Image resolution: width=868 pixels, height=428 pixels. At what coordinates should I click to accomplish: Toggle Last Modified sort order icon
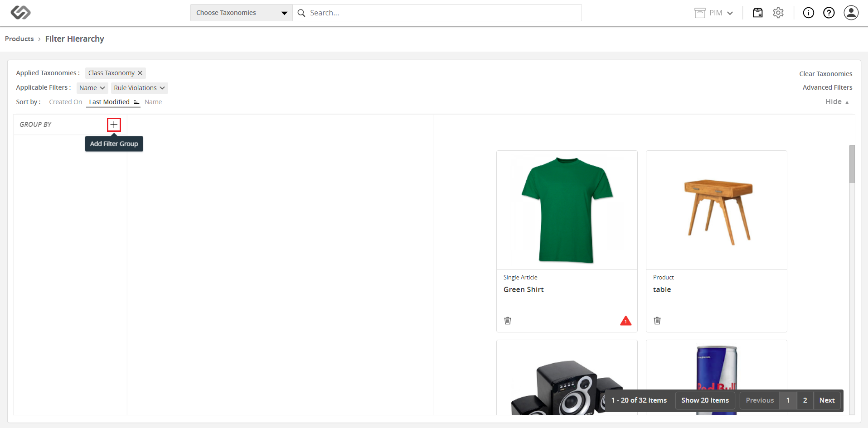[x=136, y=102]
